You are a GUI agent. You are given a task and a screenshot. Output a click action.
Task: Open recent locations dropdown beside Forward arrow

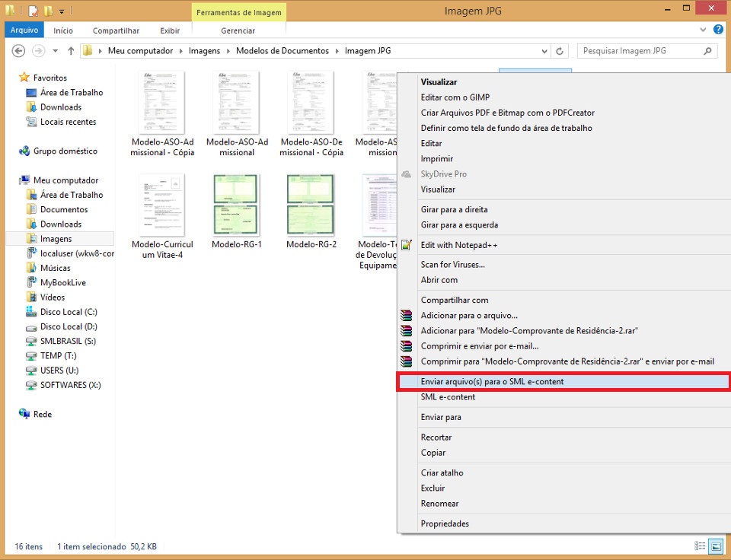pos(55,51)
